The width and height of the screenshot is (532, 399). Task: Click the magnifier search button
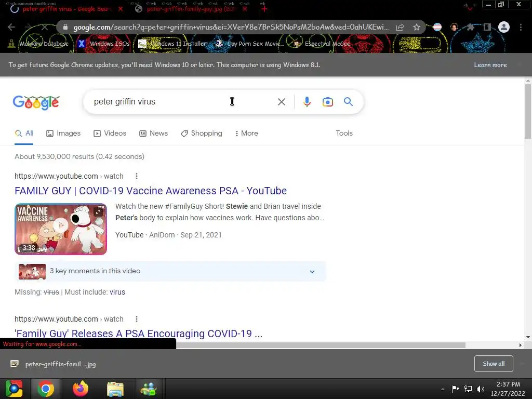(348, 101)
